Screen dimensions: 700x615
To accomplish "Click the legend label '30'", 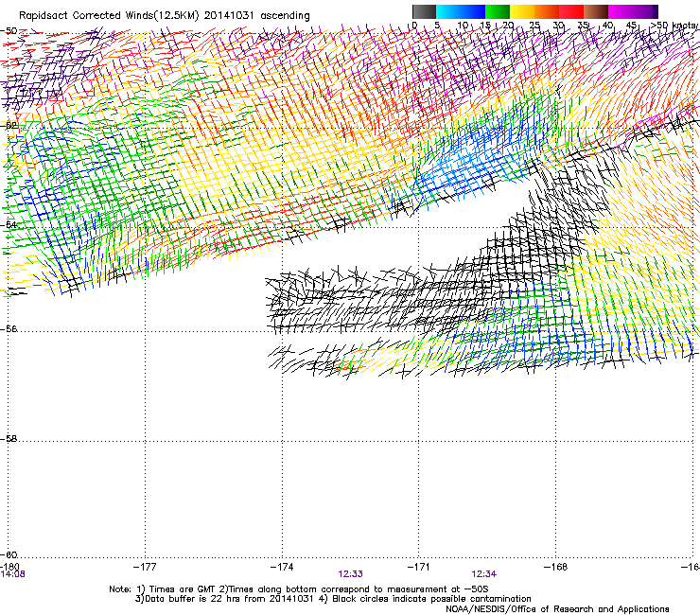I will 558,26.
